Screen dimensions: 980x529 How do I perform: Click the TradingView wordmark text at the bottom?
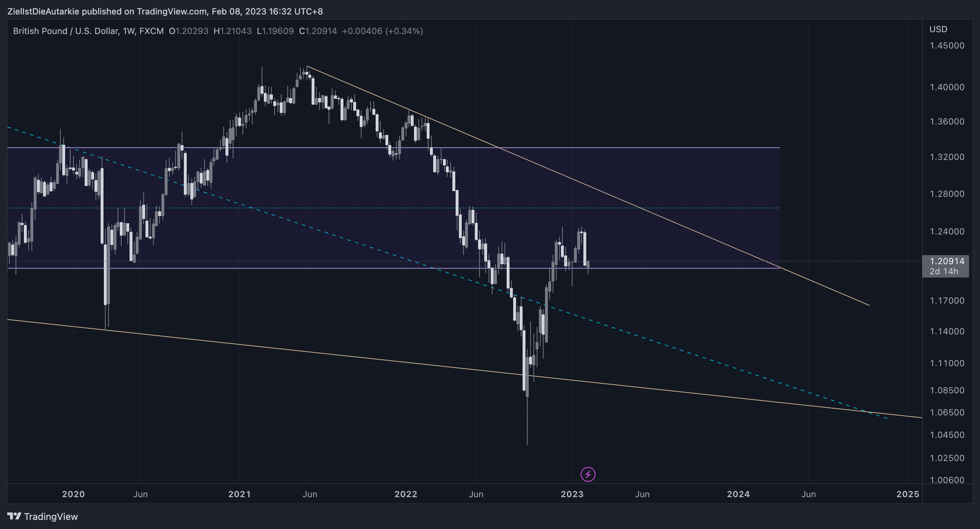51,516
